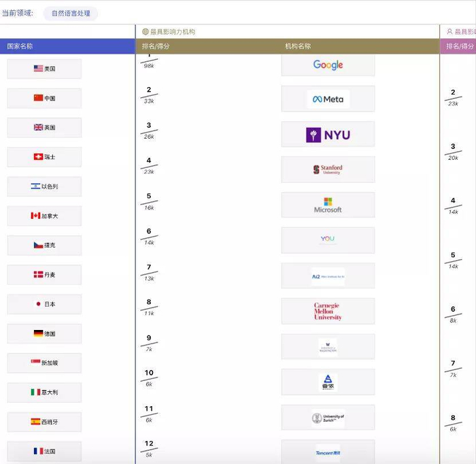Screen dimensions: 476x464
Task: Click institution rank 2 score 33k
Action: coord(149,95)
